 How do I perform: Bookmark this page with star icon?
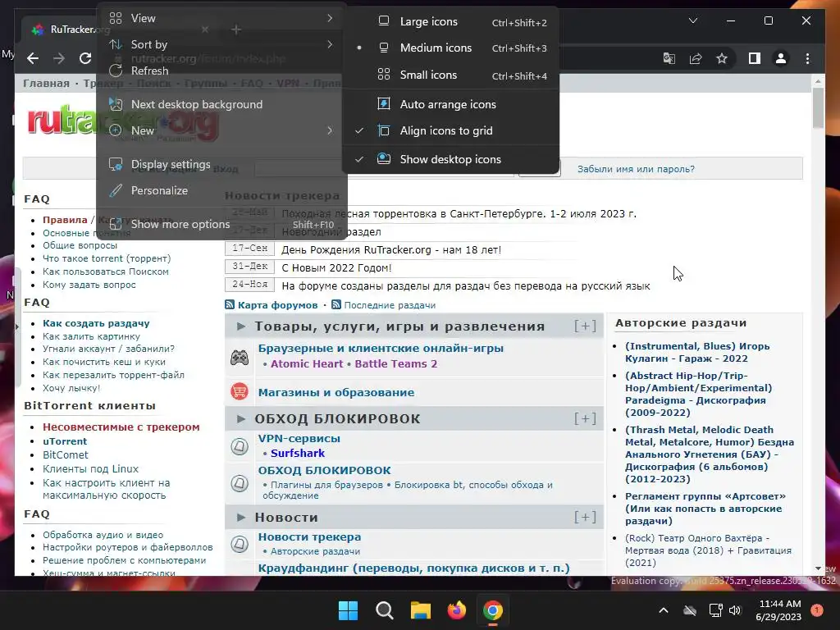pos(722,58)
